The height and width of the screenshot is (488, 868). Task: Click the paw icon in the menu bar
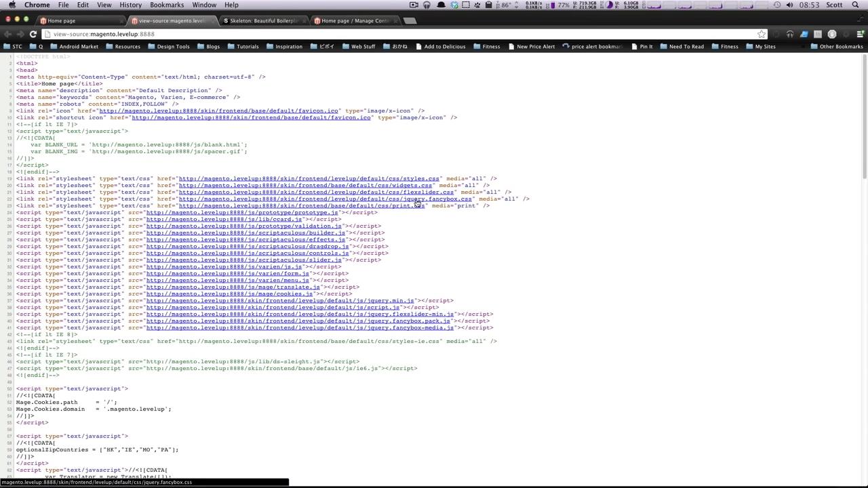[477, 5]
